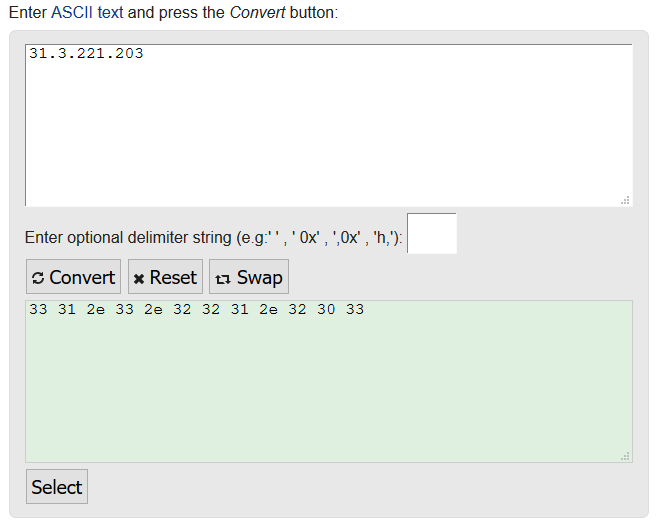Image resolution: width=659 pixels, height=528 pixels.
Task: Click the word 'Convert' in the Convert button
Action: [82, 278]
